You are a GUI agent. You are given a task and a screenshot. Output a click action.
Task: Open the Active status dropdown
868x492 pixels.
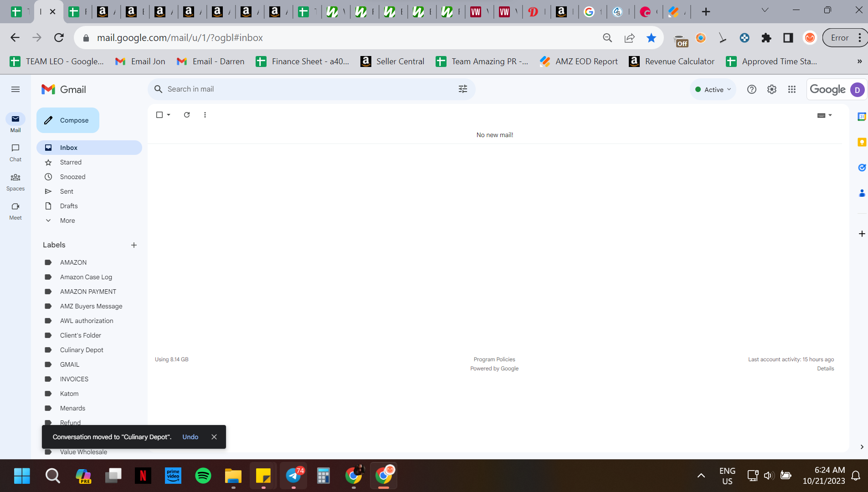tap(713, 90)
